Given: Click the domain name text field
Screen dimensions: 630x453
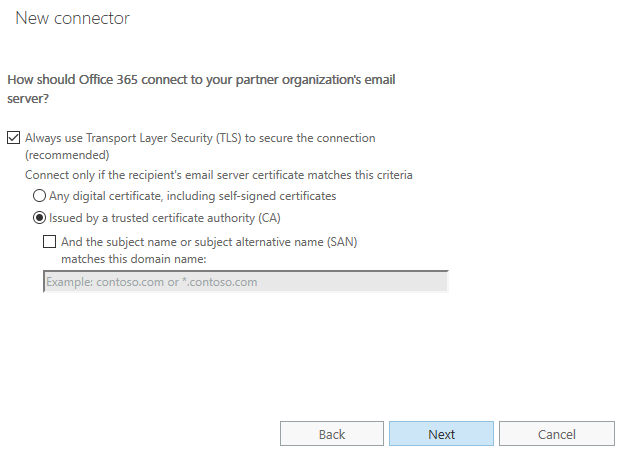Looking at the screenshot, I should [x=245, y=282].
